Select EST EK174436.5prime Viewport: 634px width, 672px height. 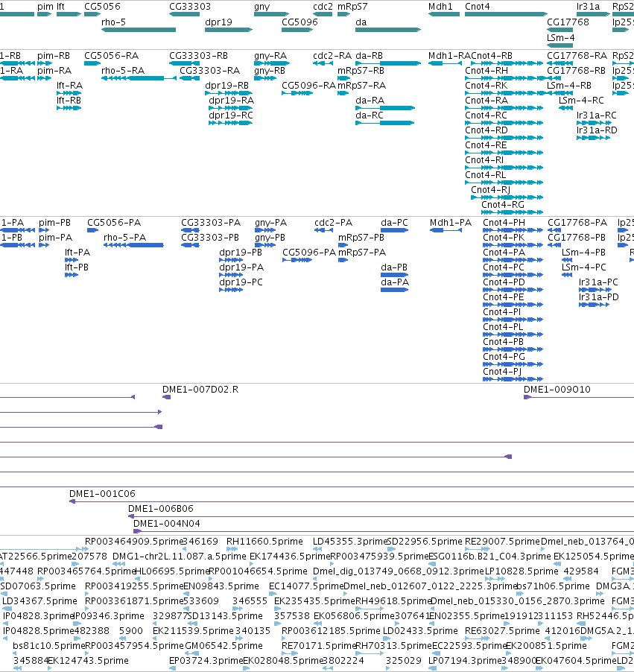click(290, 557)
